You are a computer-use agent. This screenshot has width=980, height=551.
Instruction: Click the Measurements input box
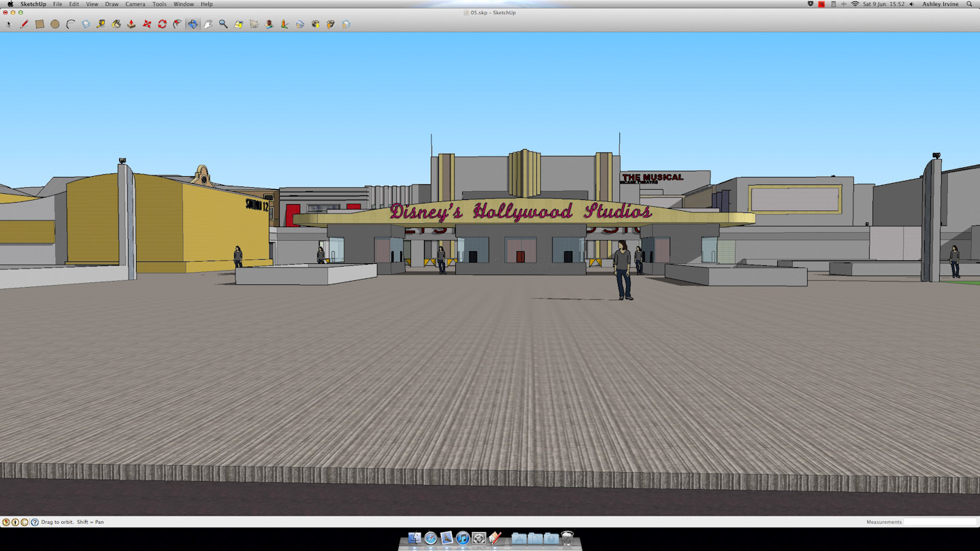click(x=940, y=522)
